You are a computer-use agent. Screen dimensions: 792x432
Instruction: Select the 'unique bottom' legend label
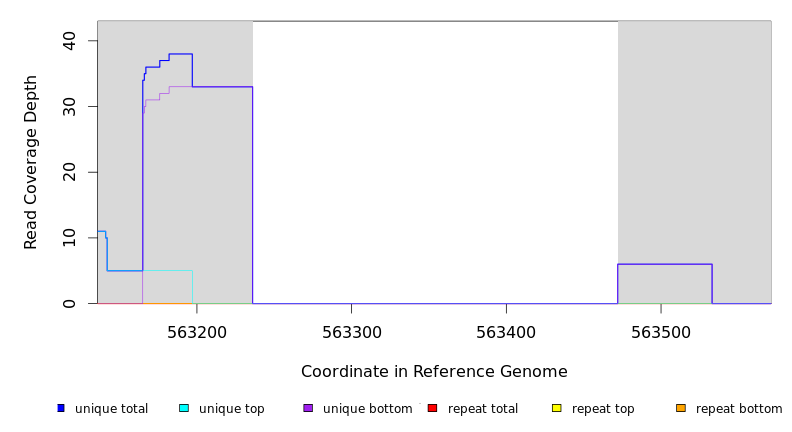pyautogui.click(x=367, y=409)
